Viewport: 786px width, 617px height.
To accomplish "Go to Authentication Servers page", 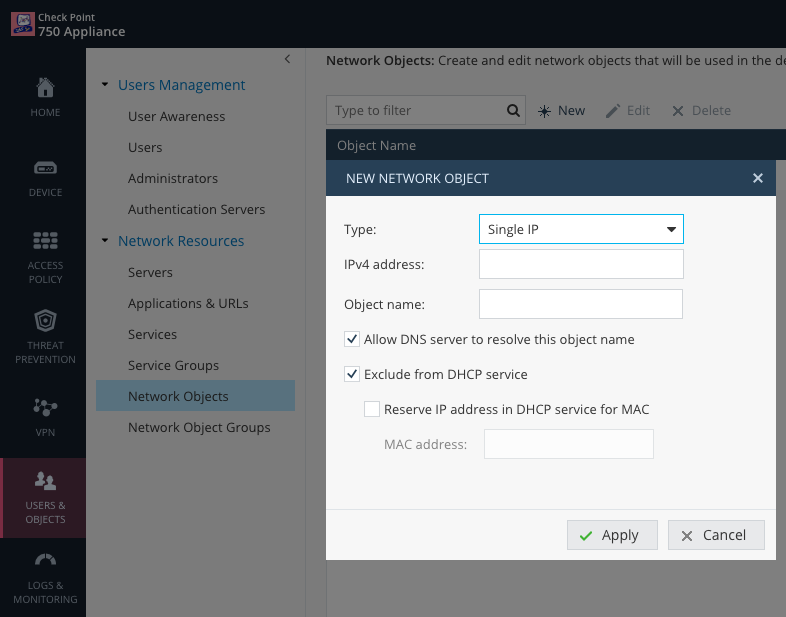I will tap(196, 210).
